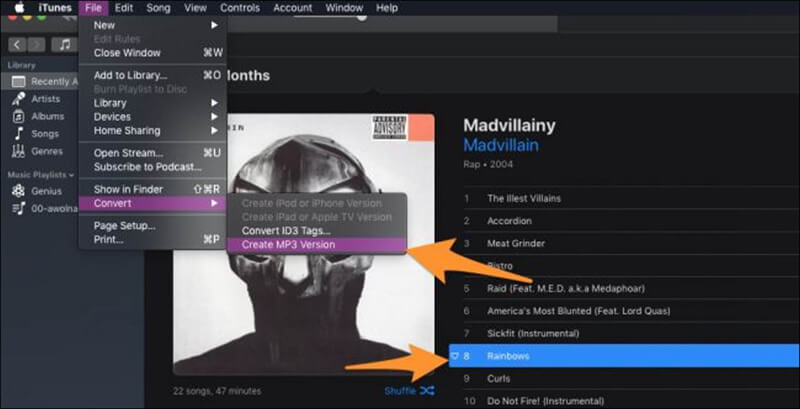Click the Shuffle button
Screen dimensions: 800x409
point(409,391)
